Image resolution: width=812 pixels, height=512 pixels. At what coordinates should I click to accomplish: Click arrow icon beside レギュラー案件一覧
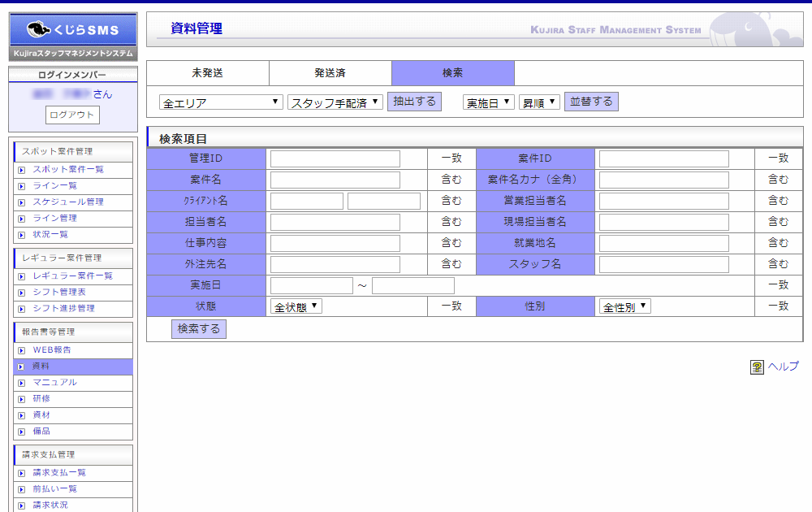coord(22,276)
